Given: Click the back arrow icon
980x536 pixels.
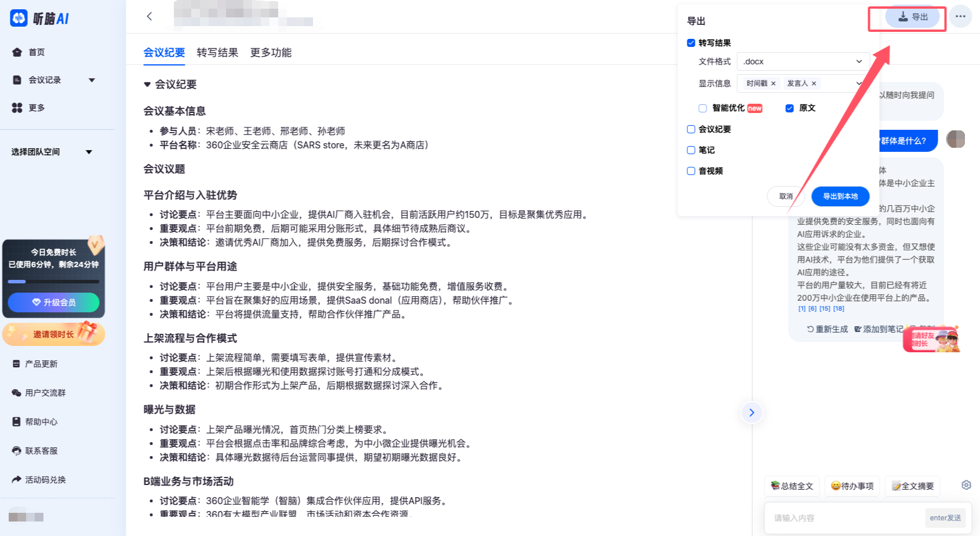Looking at the screenshot, I should [150, 16].
